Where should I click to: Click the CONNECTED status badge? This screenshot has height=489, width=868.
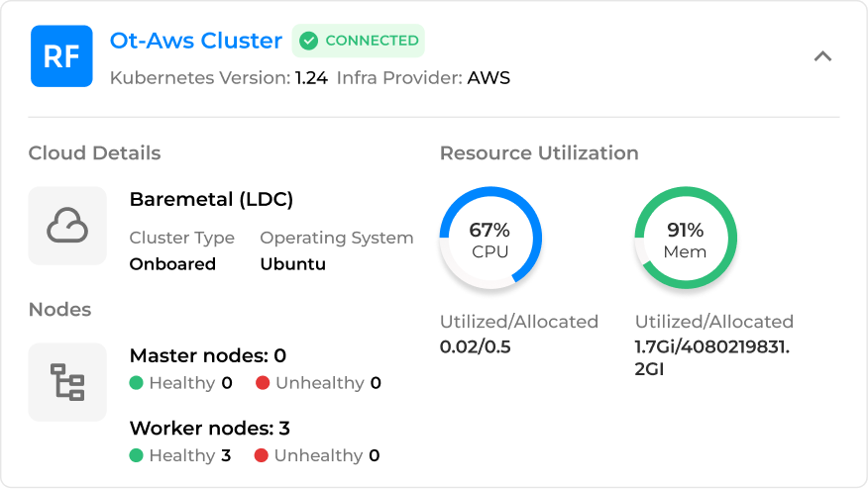click(x=359, y=41)
